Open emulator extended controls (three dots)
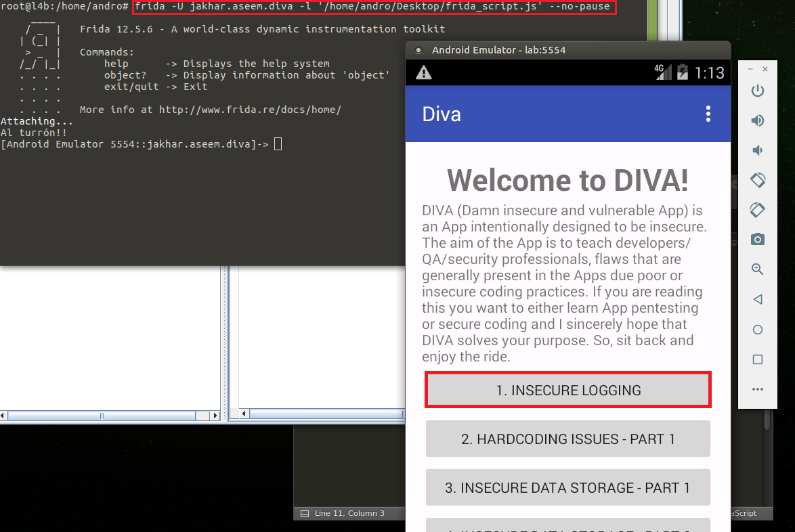 coord(758,389)
